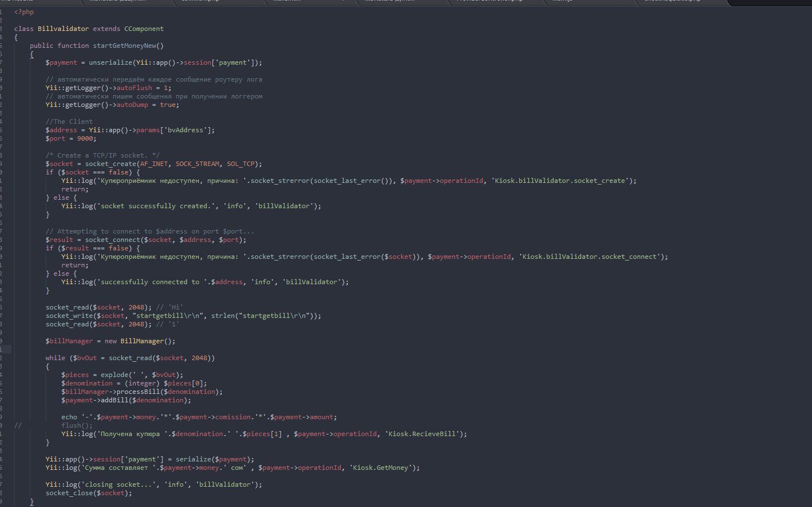Click the 'Kiosk.billValidator.socket_connect' string
This screenshot has width=812, height=507.
click(590, 257)
